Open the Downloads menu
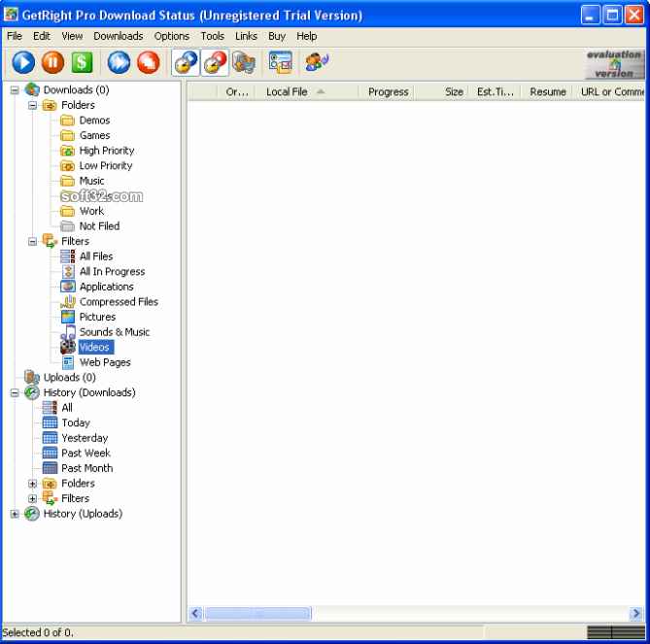 (x=119, y=37)
